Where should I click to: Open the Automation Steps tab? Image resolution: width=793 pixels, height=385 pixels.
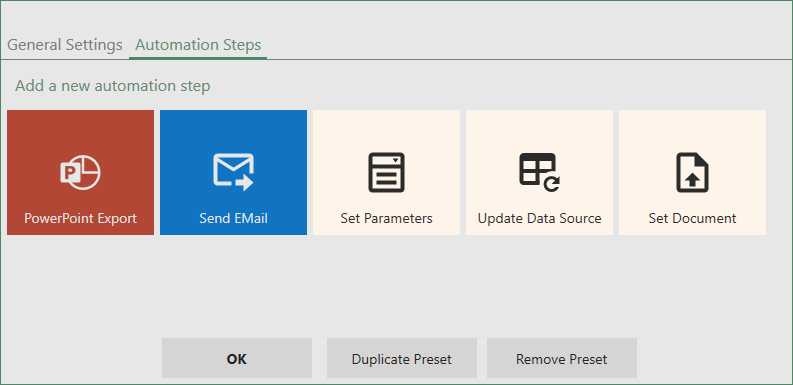click(x=198, y=45)
